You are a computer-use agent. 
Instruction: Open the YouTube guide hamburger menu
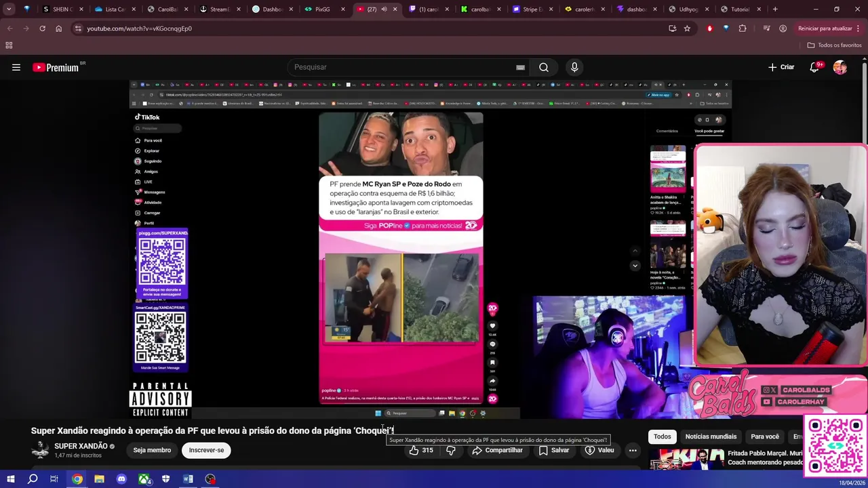click(16, 67)
